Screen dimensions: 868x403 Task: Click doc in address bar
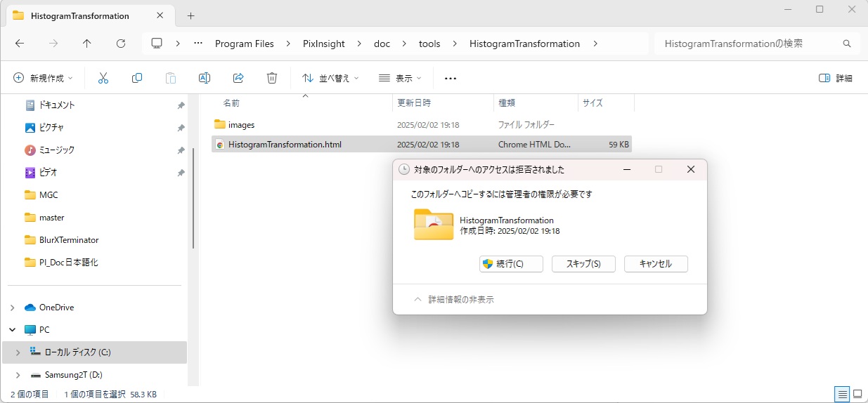tap(382, 44)
